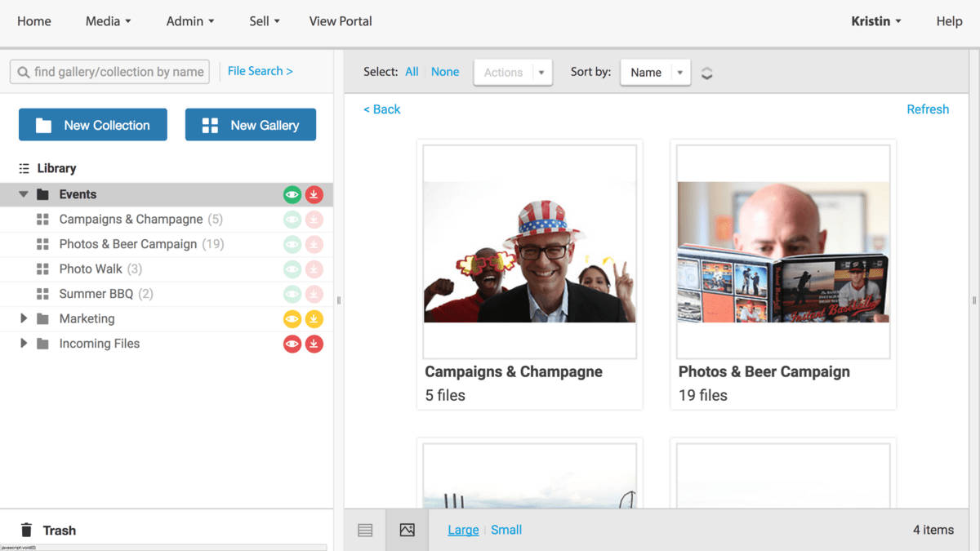Collapse the Events folder tree
Image resolution: width=980 pixels, height=551 pixels.
click(23, 194)
